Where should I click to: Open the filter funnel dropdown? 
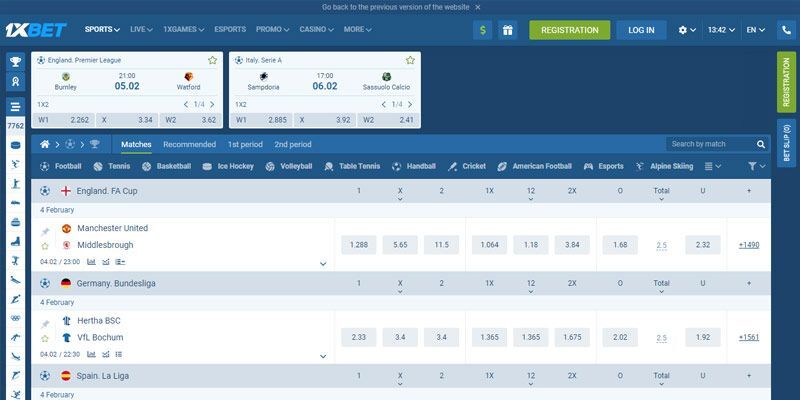757,166
